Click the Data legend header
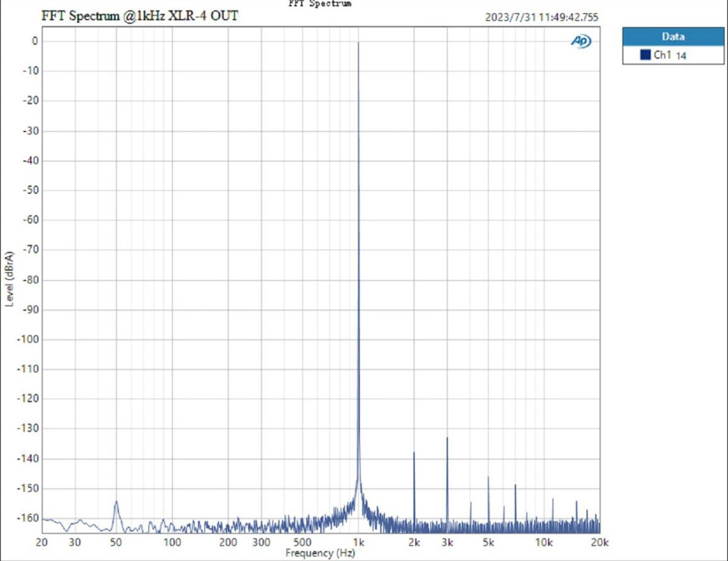This screenshot has height=561, width=728. [x=673, y=36]
